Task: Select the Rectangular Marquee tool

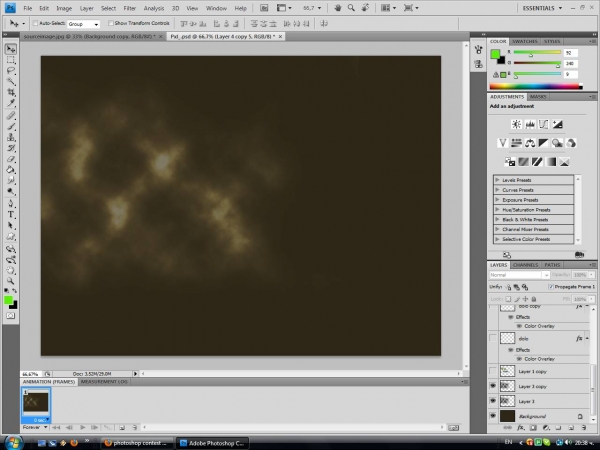Action: pos(11,60)
